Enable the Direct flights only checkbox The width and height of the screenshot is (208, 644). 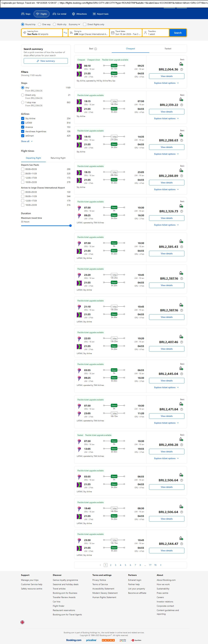(x=85, y=25)
